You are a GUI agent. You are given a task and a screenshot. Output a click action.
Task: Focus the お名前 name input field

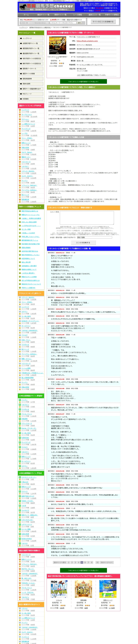(94, 238)
